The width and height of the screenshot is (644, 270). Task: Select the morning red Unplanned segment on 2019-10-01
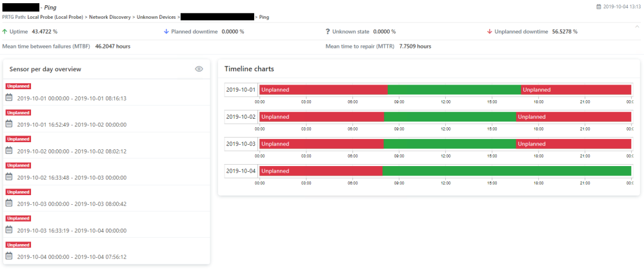click(x=323, y=90)
